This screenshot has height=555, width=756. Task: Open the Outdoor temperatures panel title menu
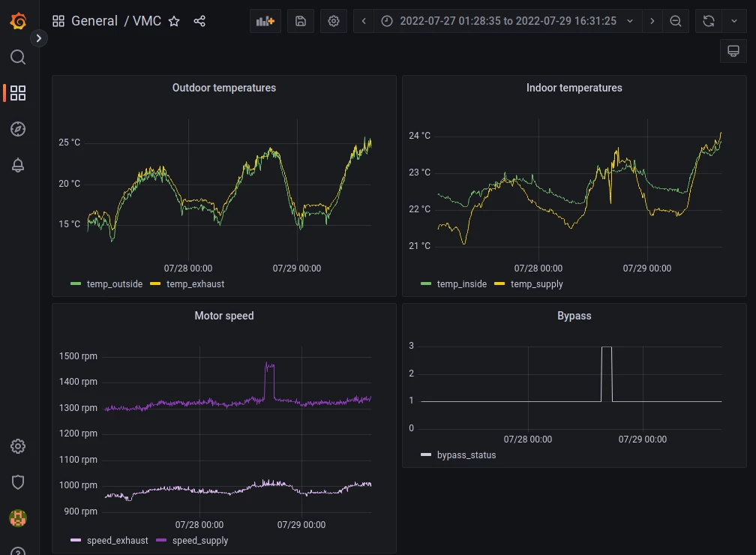tap(224, 88)
